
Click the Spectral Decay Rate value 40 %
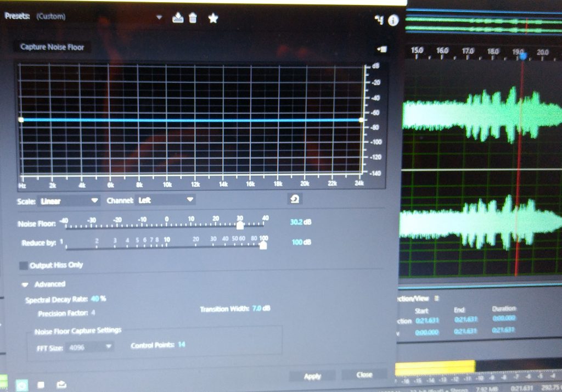(x=99, y=299)
